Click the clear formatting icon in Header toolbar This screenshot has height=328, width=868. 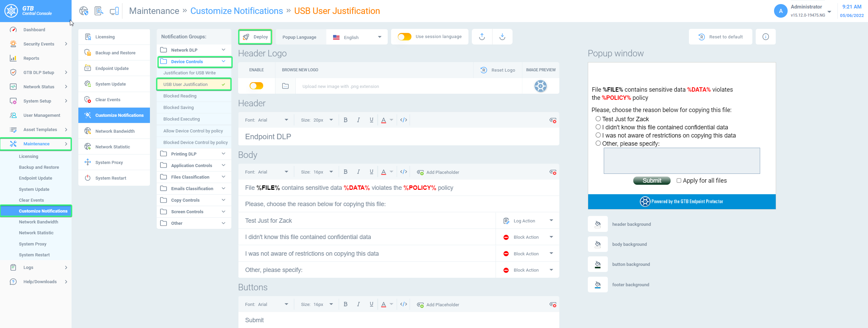tap(553, 120)
